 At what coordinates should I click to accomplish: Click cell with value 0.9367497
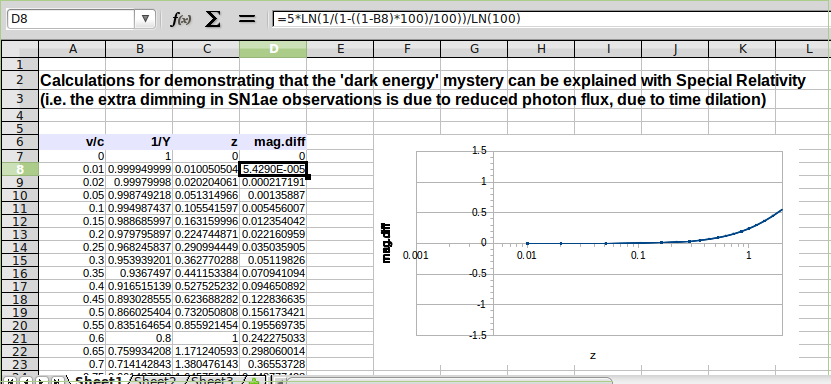[x=139, y=273]
